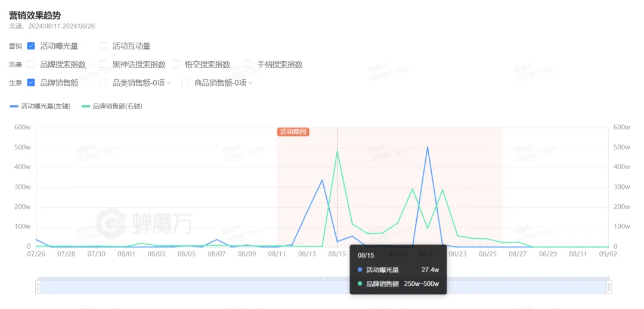Enable the 活动互动量 checkbox
The width and height of the screenshot is (644, 309).
click(103, 46)
